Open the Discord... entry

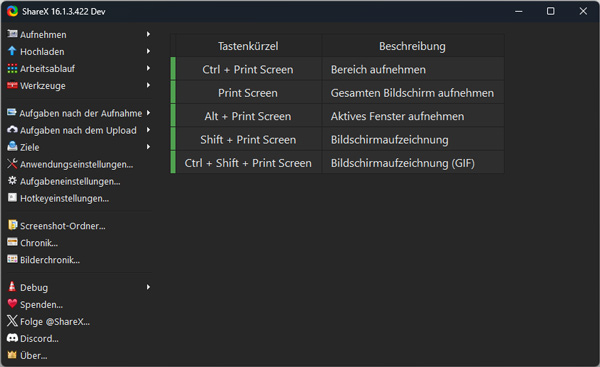39,339
